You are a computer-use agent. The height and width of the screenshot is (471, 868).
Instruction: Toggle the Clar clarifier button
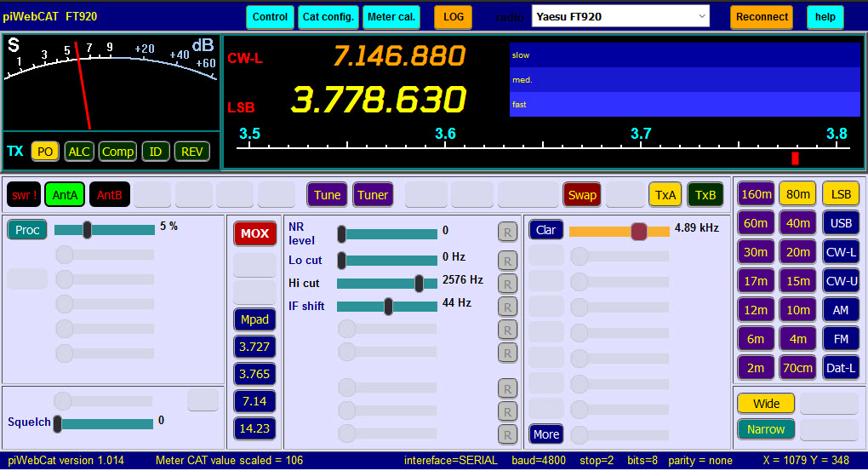(545, 229)
